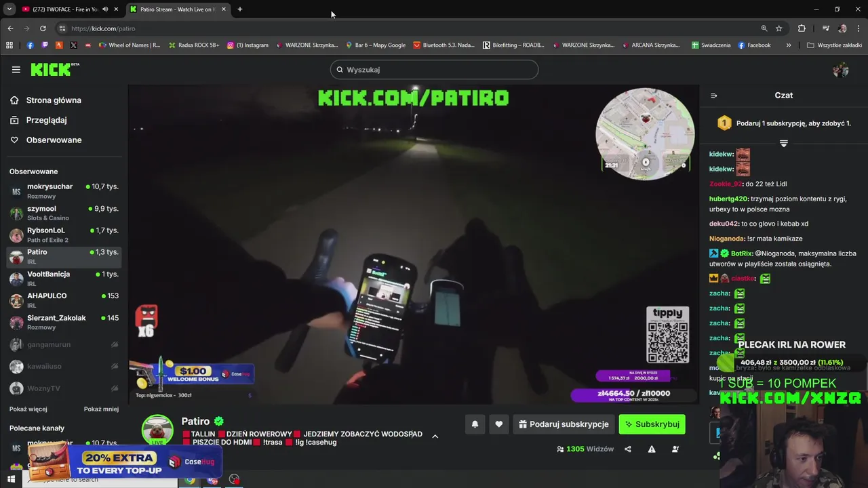Show more bookmarks with the double chevron
The image size is (868, 488).
coord(789,45)
